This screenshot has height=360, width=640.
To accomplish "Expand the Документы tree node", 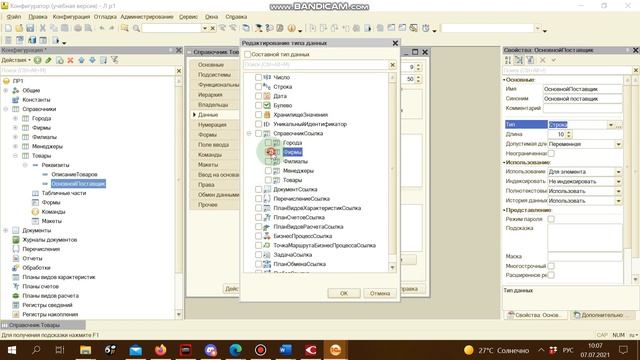I will pos(6,231).
